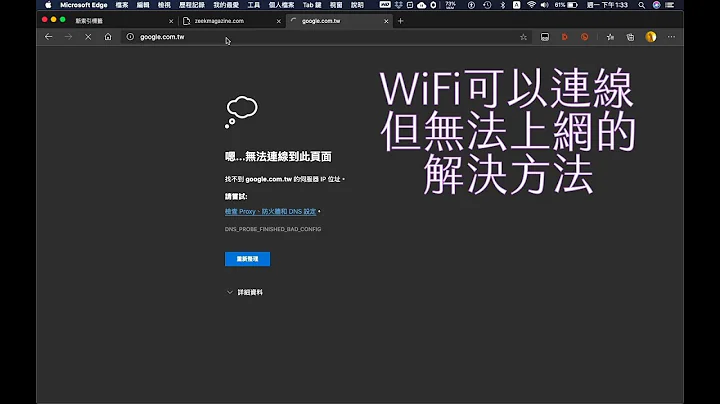Click the DNS_PROBE_FINISHED_BAD_CONFIG error code
720x404 pixels.
click(x=273, y=229)
